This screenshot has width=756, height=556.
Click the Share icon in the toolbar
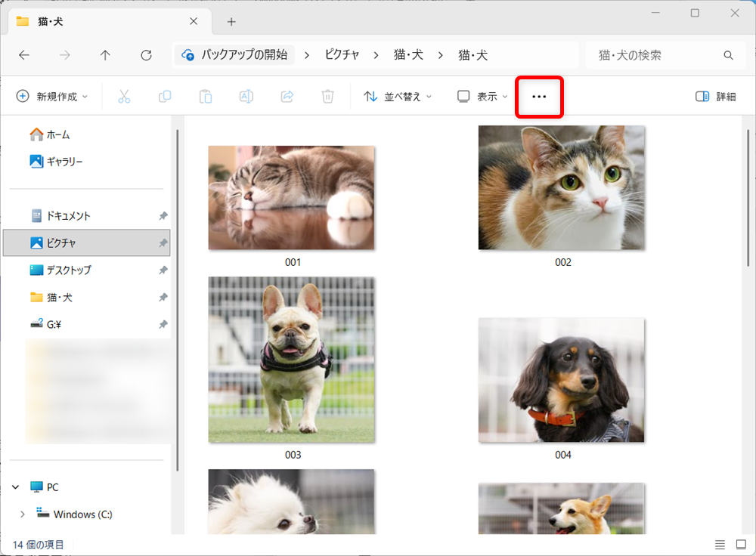(x=287, y=97)
